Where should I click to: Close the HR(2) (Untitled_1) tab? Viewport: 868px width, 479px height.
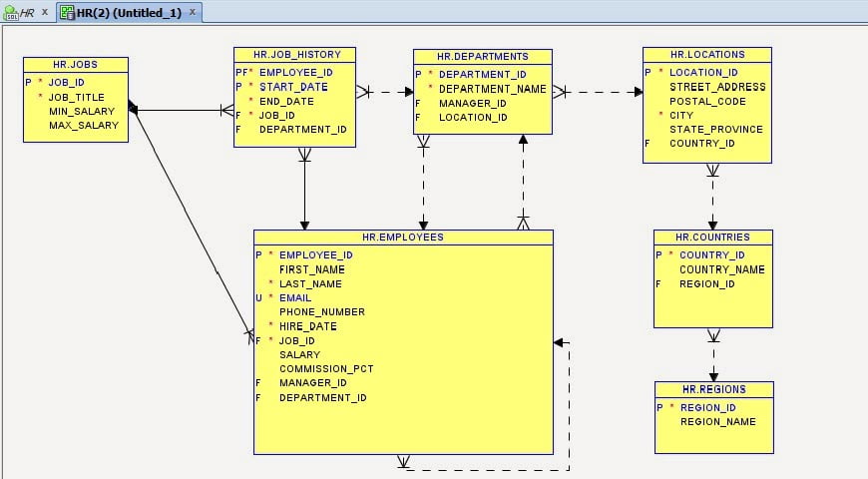[193, 12]
